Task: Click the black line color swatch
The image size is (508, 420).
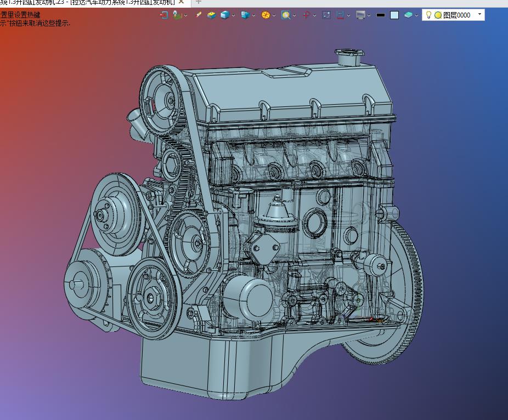Action: pos(381,15)
